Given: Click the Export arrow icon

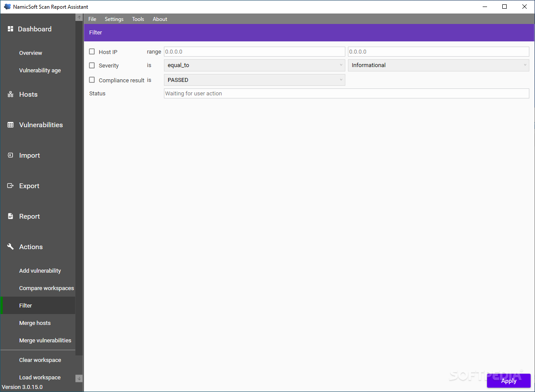Looking at the screenshot, I should click(x=10, y=186).
